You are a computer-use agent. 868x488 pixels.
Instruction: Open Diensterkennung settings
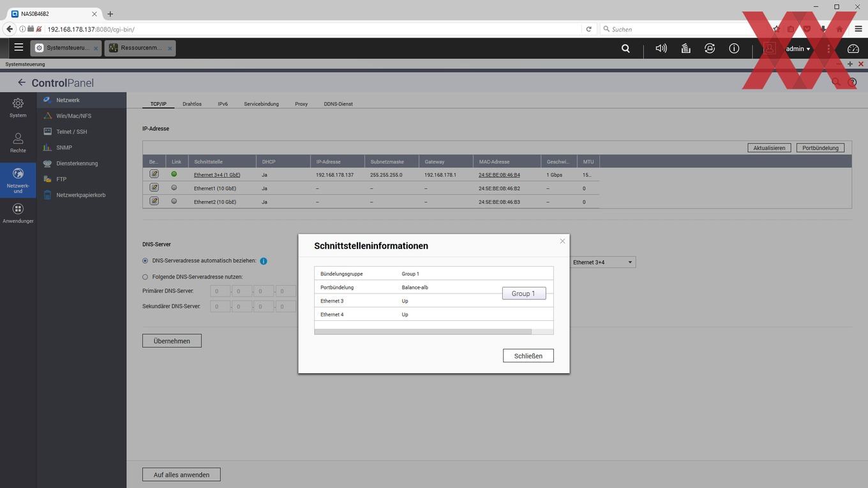pyautogui.click(x=82, y=163)
